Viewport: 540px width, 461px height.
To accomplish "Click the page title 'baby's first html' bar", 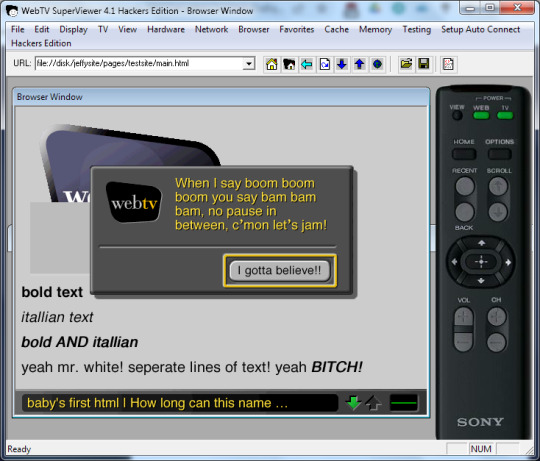I will (x=180, y=403).
